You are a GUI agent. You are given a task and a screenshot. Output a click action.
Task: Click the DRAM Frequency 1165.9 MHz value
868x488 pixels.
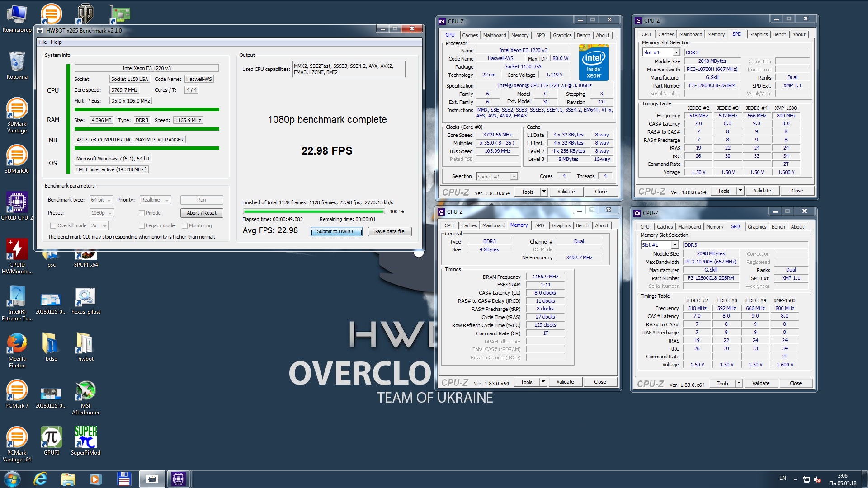coord(545,277)
